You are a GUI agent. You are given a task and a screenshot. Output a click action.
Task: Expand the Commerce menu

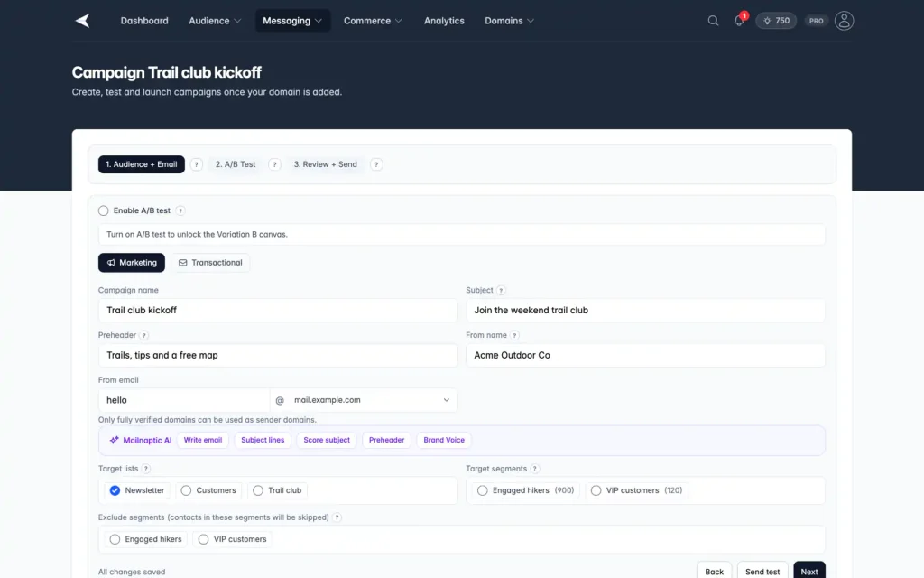(x=373, y=21)
